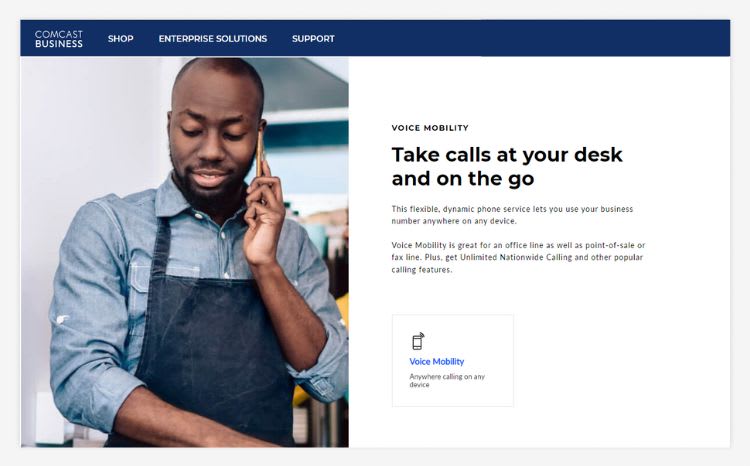Click the 'calling features.' text line
Screen dimensions: 750x466
[421, 270]
